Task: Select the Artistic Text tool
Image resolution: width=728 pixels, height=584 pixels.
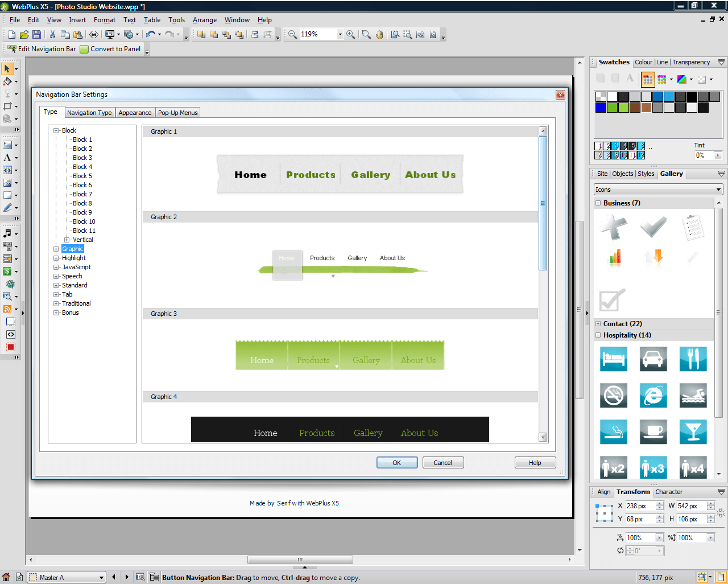Action: click(7, 157)
